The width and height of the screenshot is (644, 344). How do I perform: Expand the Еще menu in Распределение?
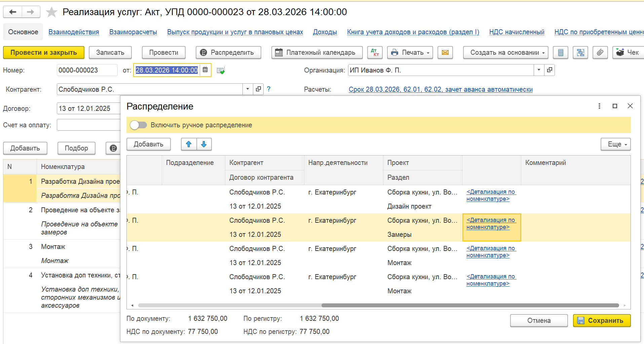pyautogui.click(x=615, y=144)
